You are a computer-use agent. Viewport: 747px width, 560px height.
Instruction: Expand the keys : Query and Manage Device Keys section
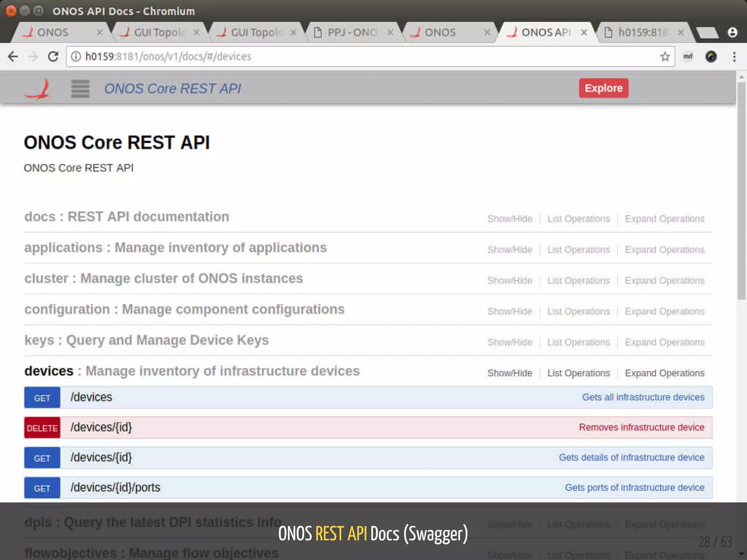point(146,340)
